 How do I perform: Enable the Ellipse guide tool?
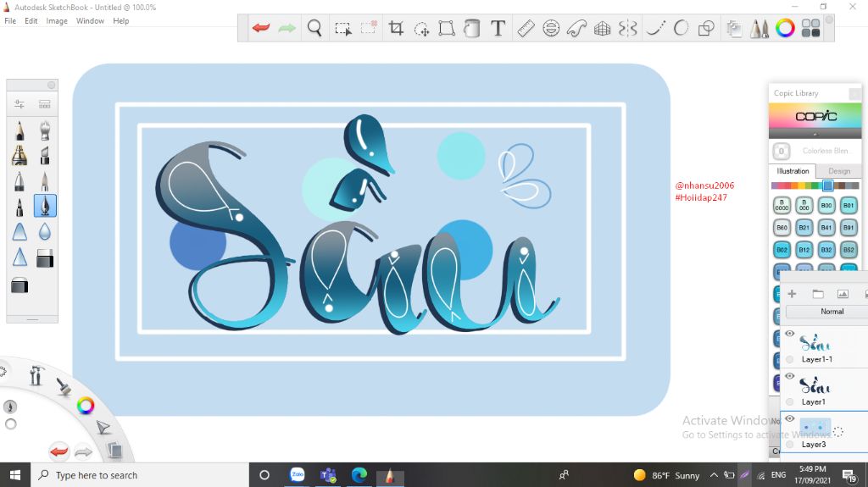coord(551,28)
